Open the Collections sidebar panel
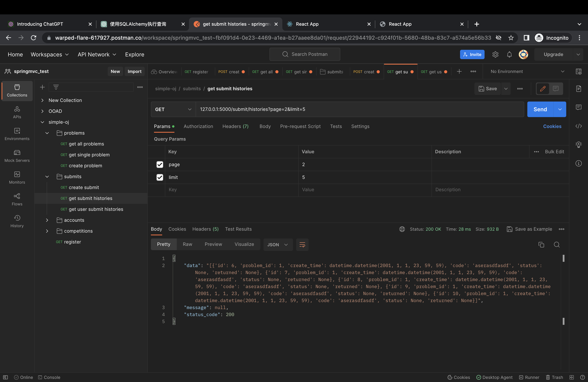 click(17, 91)
